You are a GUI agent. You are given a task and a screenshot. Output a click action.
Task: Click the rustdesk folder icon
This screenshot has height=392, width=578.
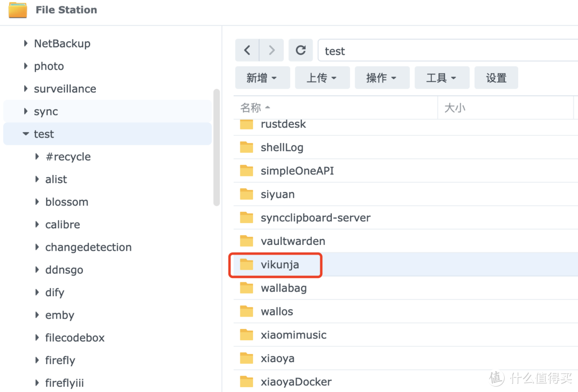pyautogui.click(x=246, y=124)
